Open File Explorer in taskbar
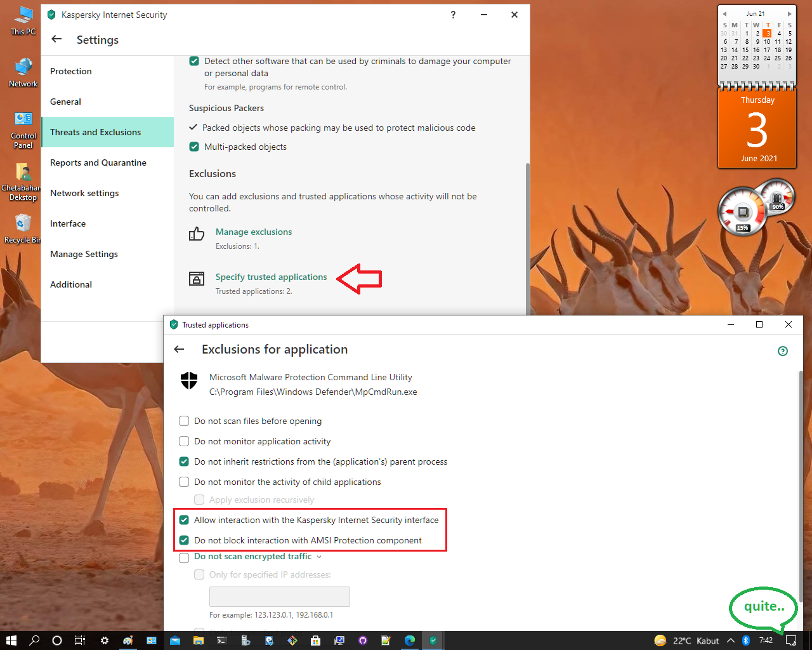This screenshot has width=812, height=650. click(x=199, y=640)
